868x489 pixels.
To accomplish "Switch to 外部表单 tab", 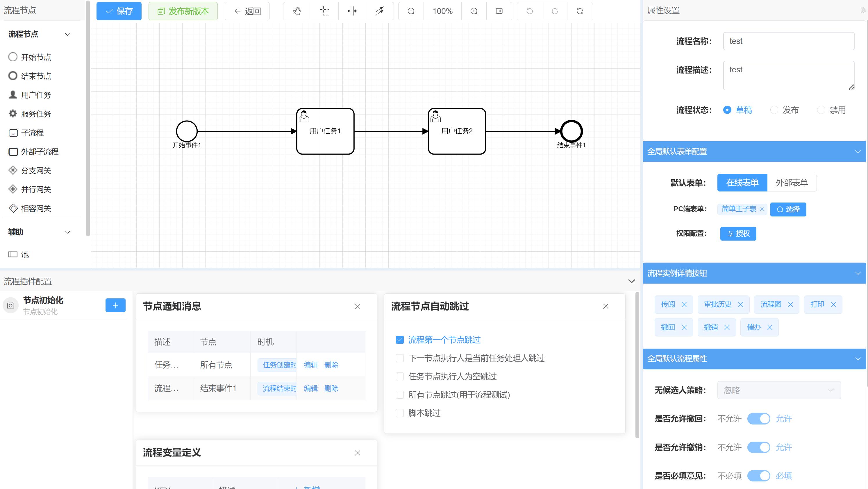I will (x=792, y=182).
